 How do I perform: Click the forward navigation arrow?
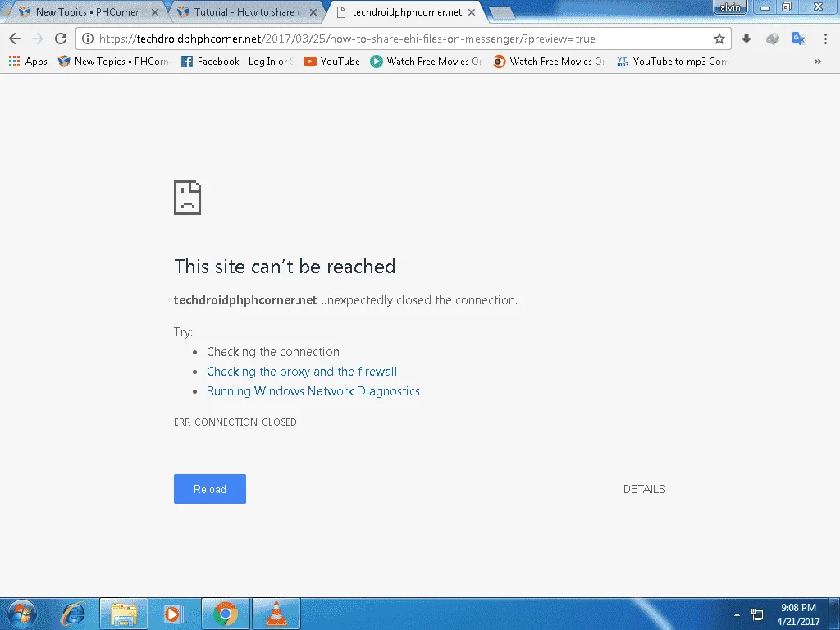pos(38,39)
